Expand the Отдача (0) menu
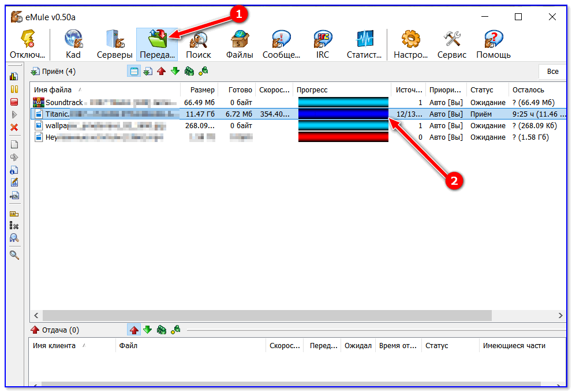 (55, 330)
